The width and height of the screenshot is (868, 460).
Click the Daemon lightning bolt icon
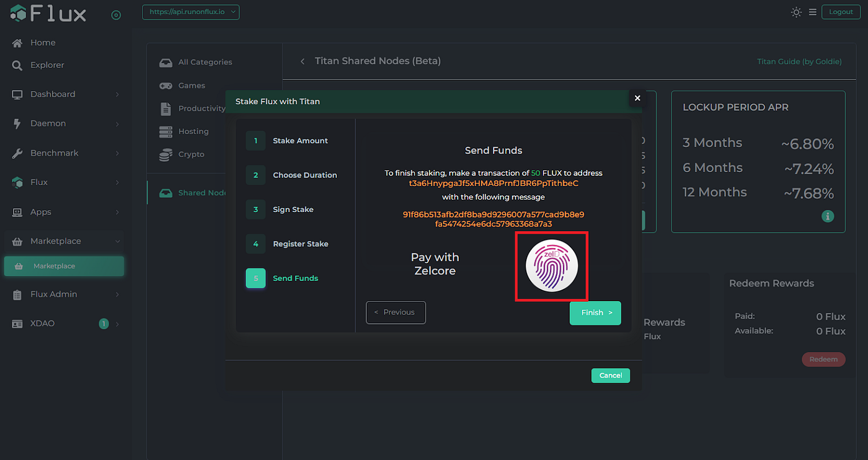pyautogui.click(x=17, y=123)
